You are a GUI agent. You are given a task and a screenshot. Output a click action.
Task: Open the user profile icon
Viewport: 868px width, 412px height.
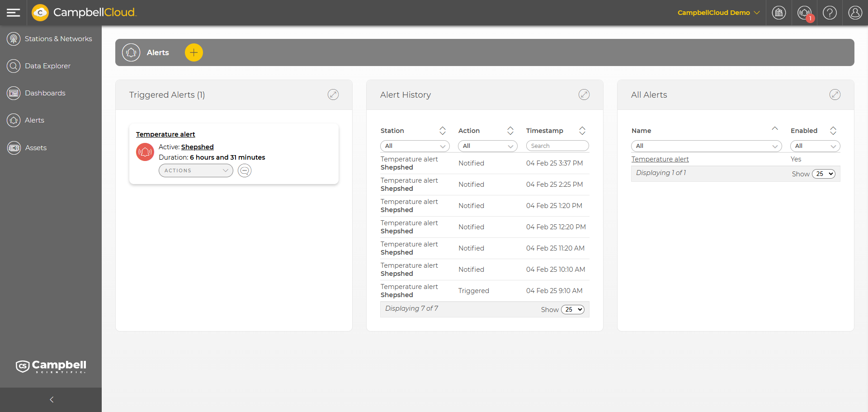855,13
